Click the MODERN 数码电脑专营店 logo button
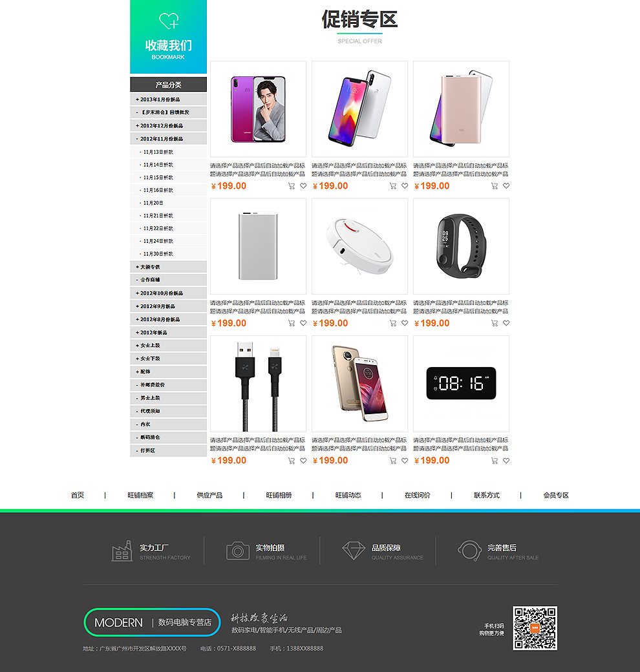Image resolution: width=640 pixels, height=672 pixels. point(152,622)
